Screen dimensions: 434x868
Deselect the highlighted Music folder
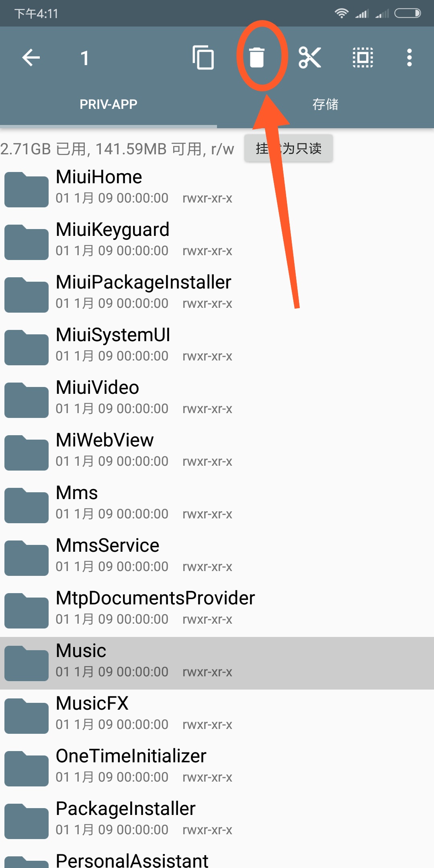[217, 663]
